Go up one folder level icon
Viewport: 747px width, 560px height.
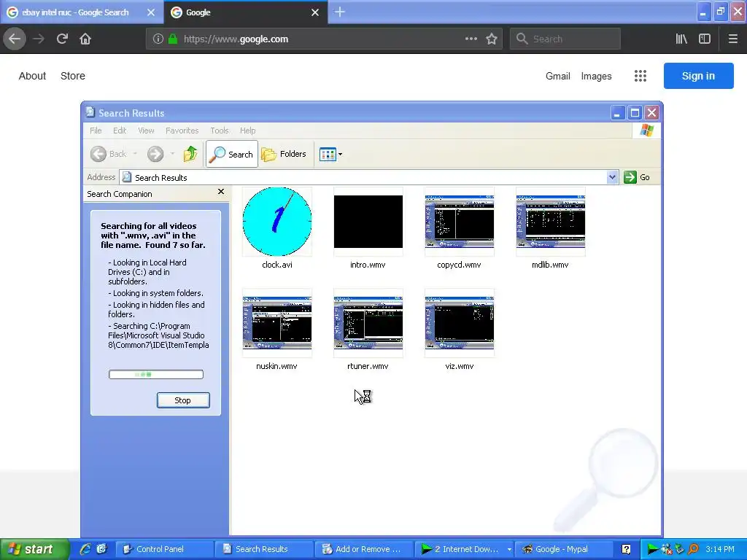190,154
